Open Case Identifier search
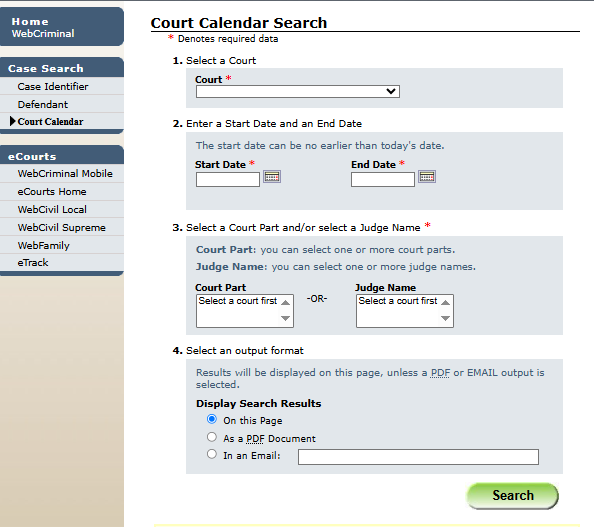The width and height of the screenshot is (594, 527). click(x=53, y=86)
